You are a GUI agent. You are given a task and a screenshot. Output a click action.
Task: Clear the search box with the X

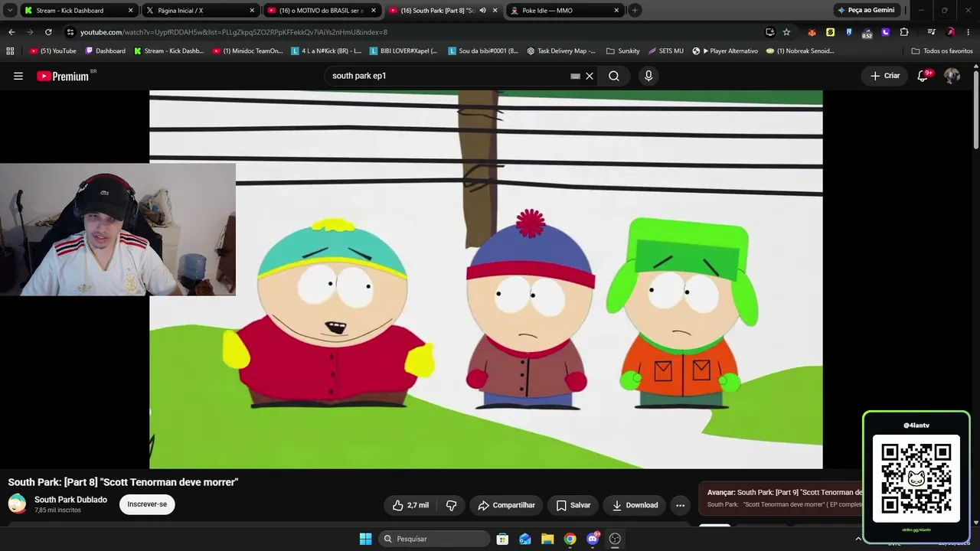pyautogui.click(x=590, y=76)
